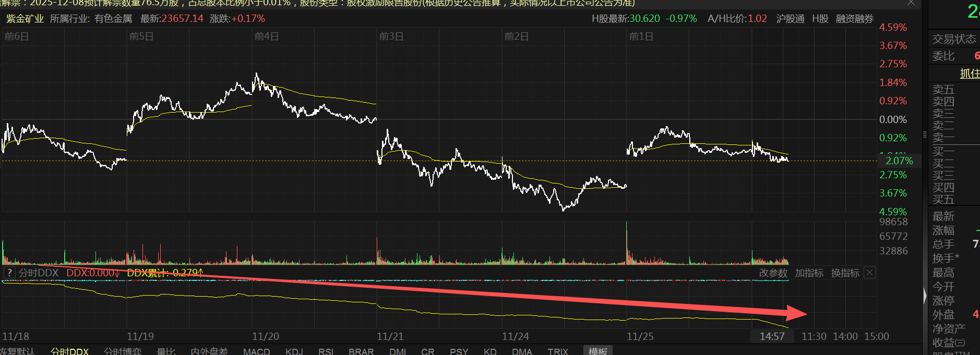Click the 11/18 date on the time axis

click(x=16, y=336)
